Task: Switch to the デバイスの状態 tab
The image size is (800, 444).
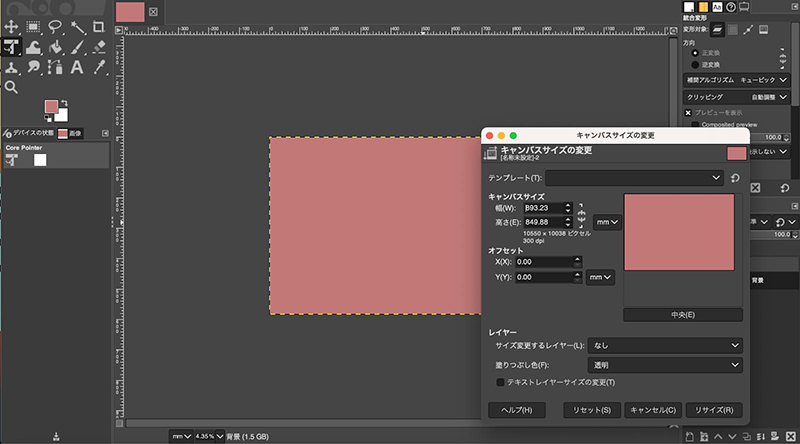Action: (29, 133)
